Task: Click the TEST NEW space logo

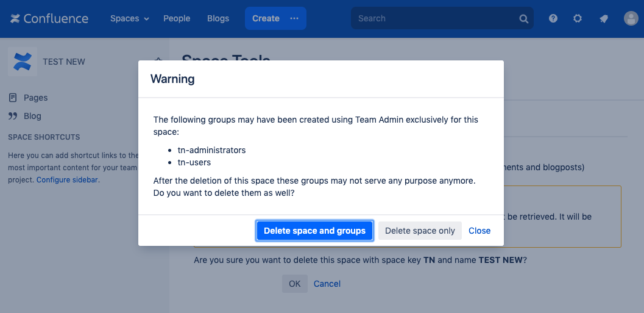Action: [x=23, y=62]
